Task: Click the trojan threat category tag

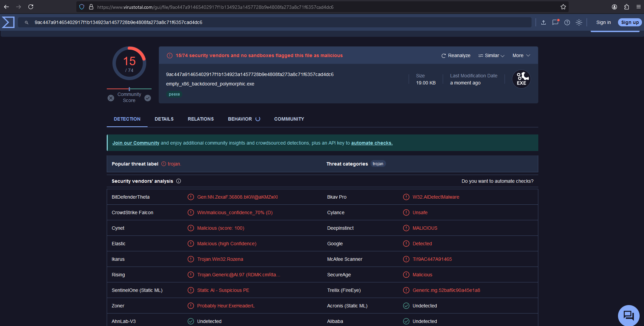Action: 378,164
